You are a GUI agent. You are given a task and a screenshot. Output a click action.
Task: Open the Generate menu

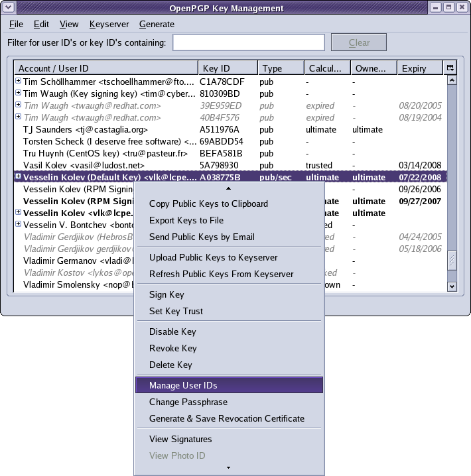[x=157, y=25]
